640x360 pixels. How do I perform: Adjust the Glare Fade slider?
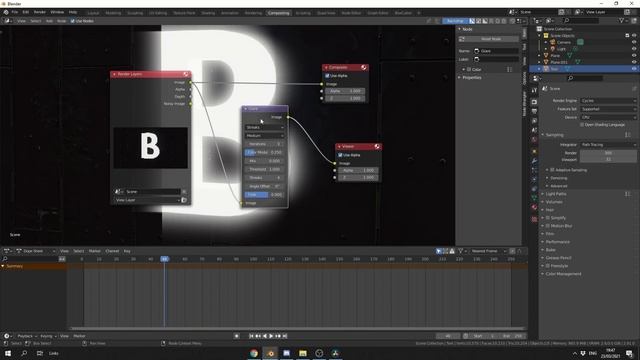pyautogui.click(x=264, y=195)
